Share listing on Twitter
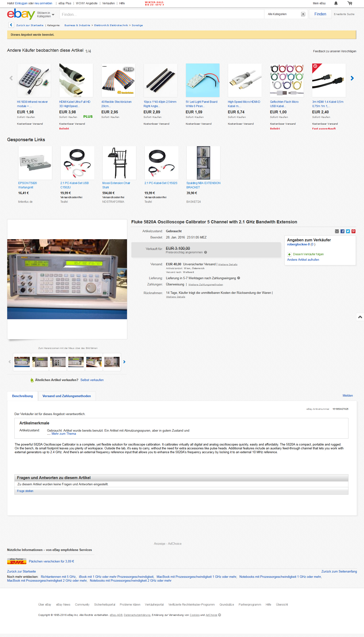This screenshot has width=364, height=637. [348, 231]
